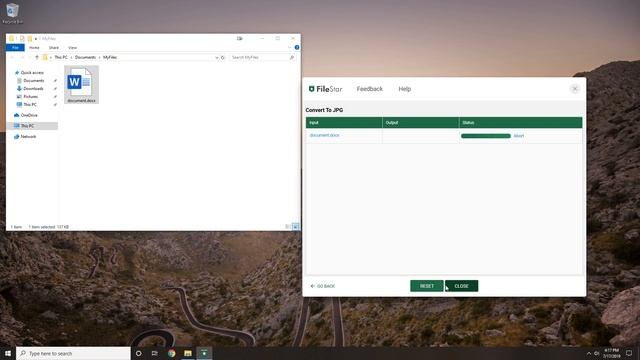Click the New folder quick access icon

30,39
